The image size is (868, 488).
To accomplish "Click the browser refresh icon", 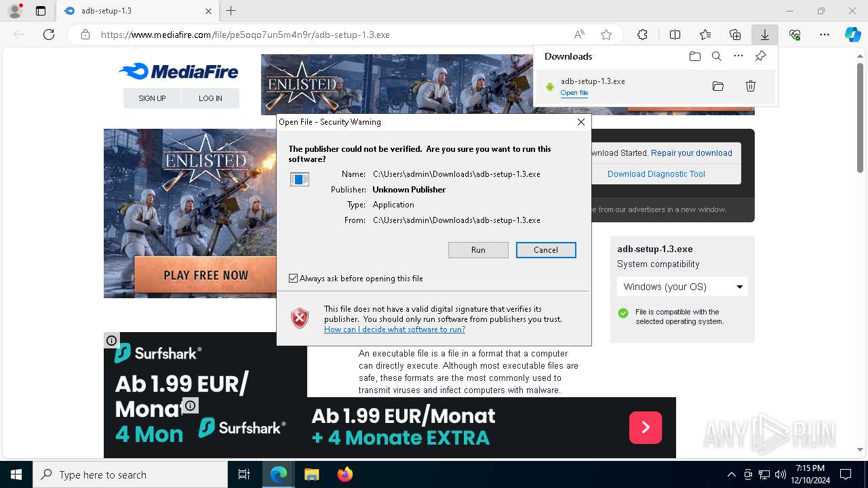I will coord(49,35).
